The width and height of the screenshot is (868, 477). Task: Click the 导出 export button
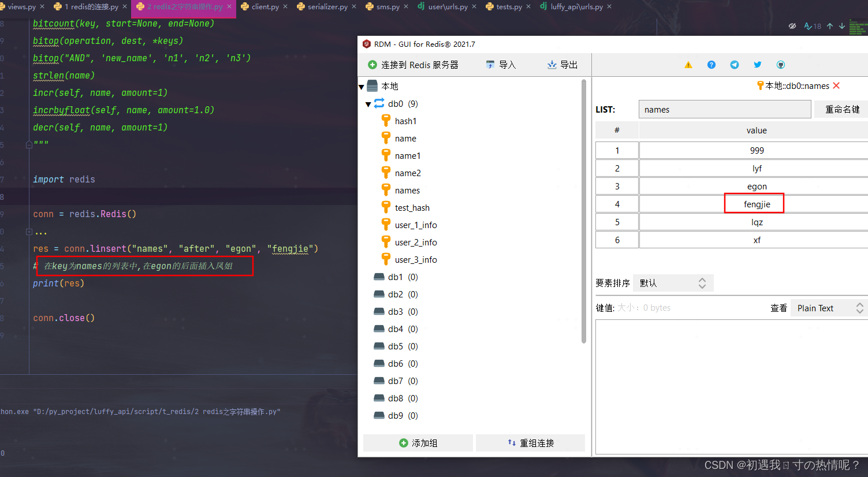pyautogui.click(x=562, y=65)
